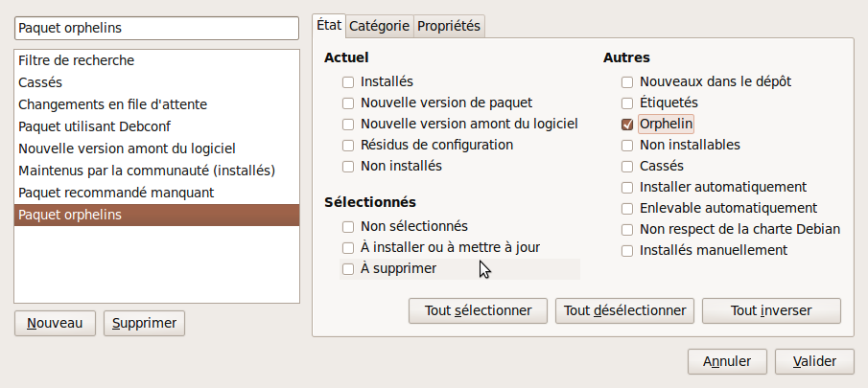Click the Tout sélectionner button
Viewport: 868px width, 388px height.
tap(478, 310)
